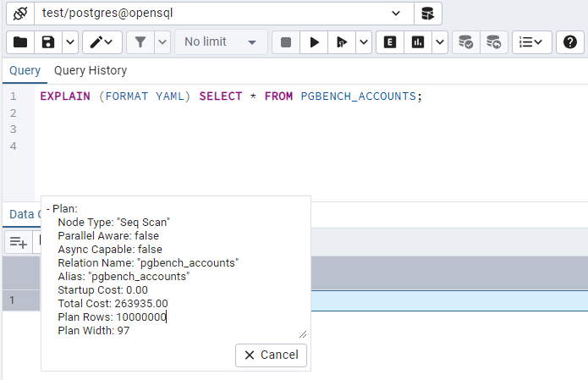Click the Explain button

pos(390,41)
